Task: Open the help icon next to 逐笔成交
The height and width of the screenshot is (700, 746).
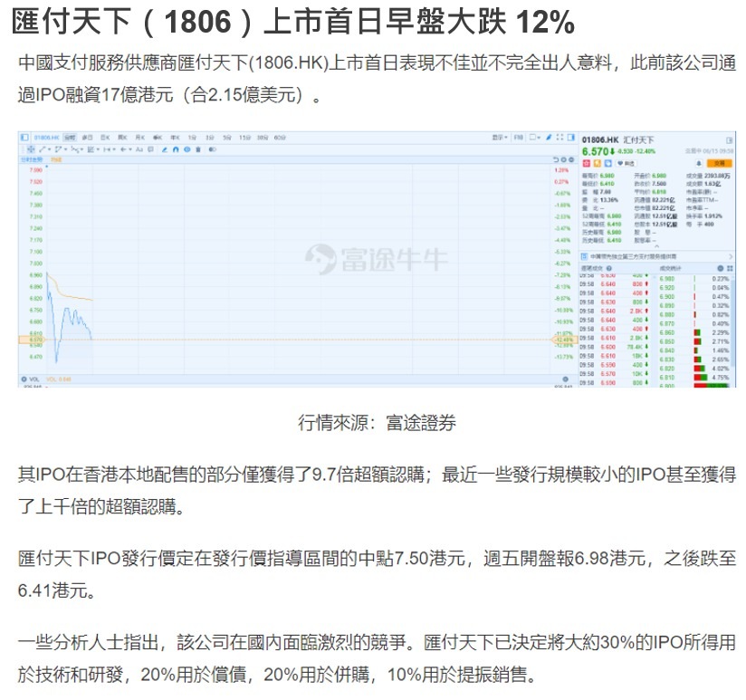Action: [609, 268]
